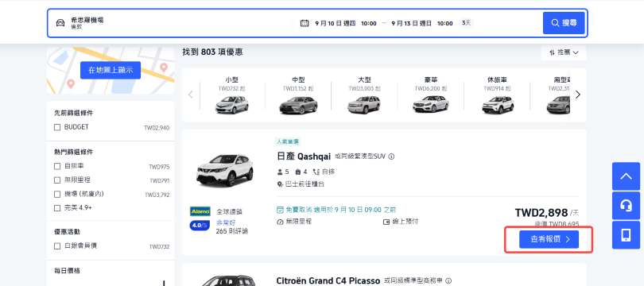Click the 線上預付 wallet icon

386,222
